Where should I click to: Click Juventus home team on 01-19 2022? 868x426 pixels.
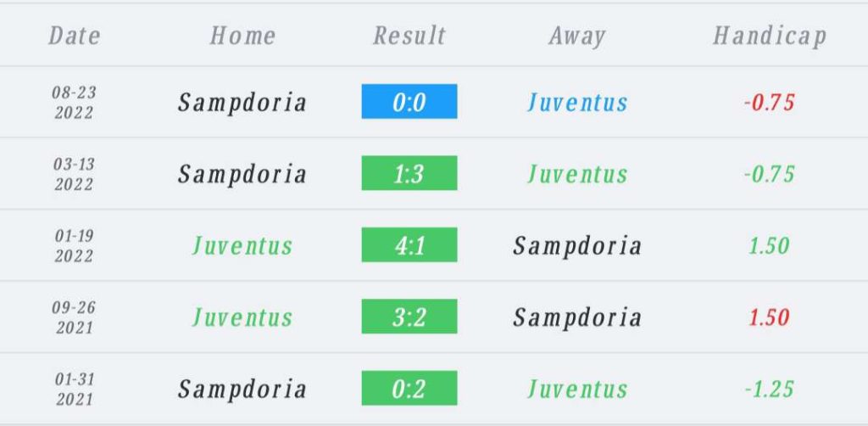tap(242, 245)
